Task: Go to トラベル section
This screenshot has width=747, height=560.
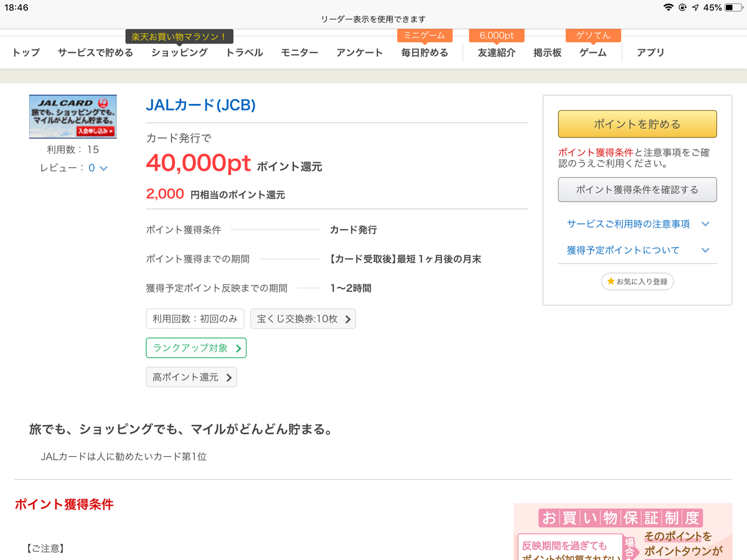Action: click(244, 53)
